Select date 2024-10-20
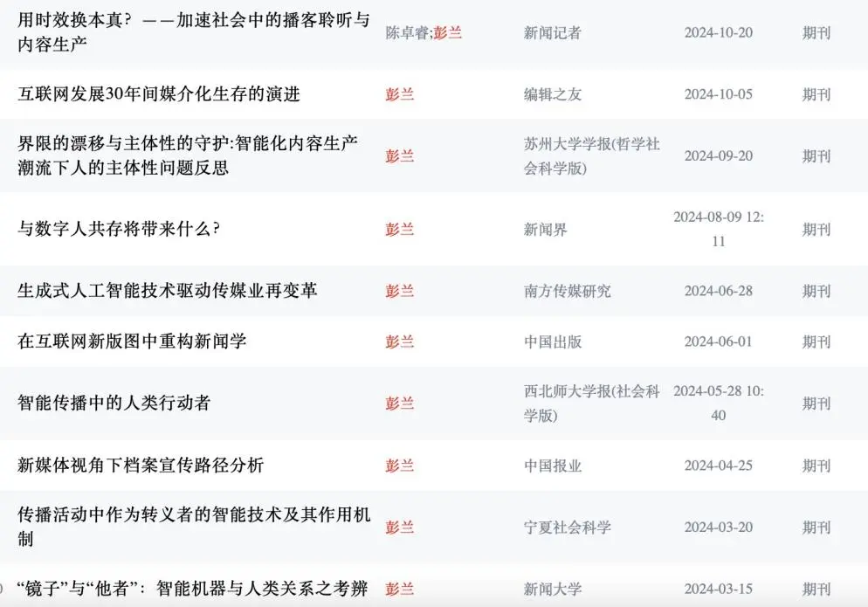 pyautogui.click(x=719, y=32)
